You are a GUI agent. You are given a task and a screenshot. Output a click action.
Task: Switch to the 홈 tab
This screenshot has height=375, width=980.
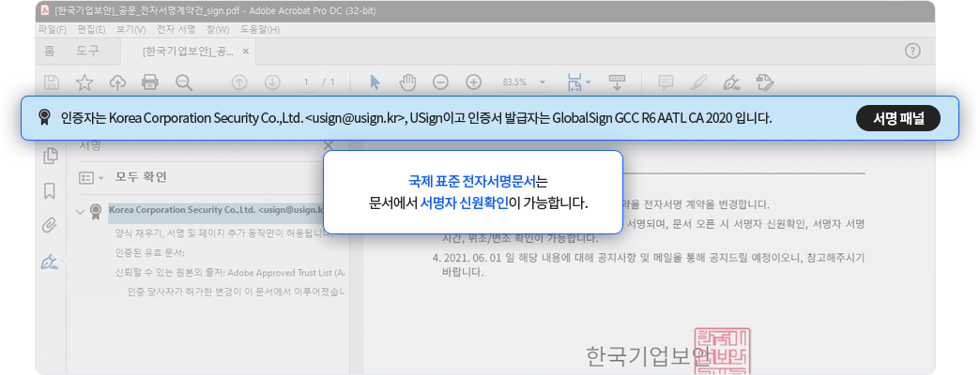(x=50, y=52)
